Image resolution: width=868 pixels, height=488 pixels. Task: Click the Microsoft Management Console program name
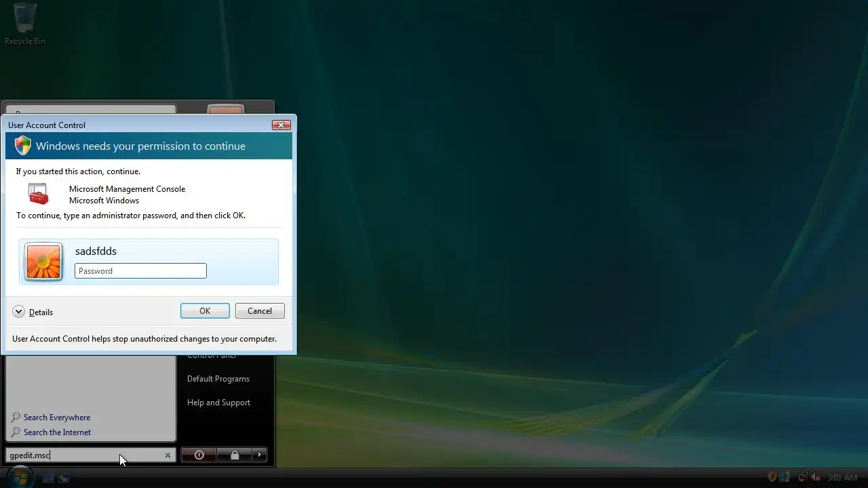[127, 189]
